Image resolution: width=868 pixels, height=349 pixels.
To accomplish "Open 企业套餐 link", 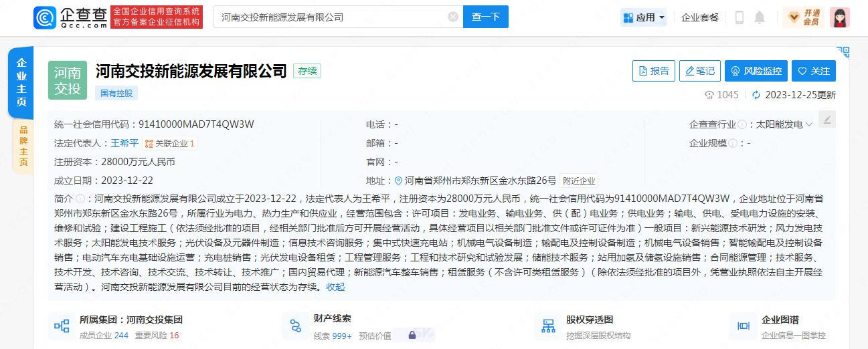I will click(700, 17).
